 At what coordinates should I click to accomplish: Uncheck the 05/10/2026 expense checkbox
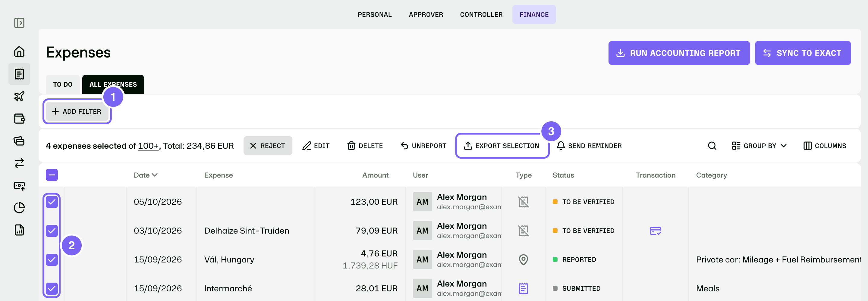(x=52, y=202)
